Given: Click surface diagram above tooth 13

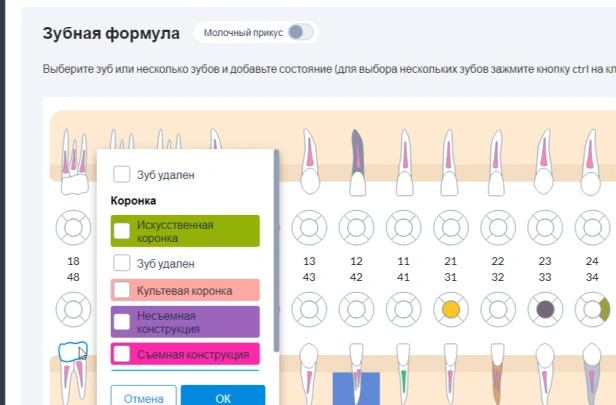Looking at the screenshot, I should [310, 227].
